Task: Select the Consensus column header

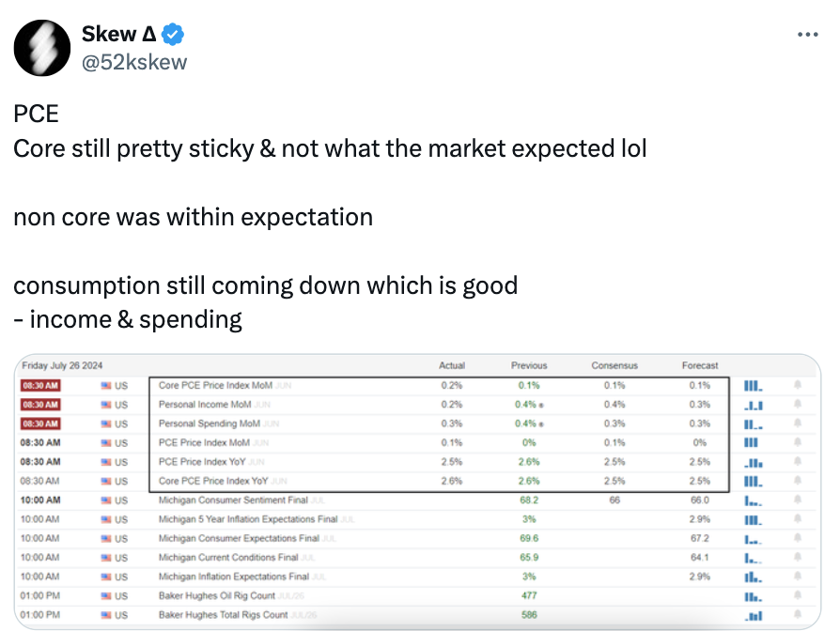Action: point(614,365)
